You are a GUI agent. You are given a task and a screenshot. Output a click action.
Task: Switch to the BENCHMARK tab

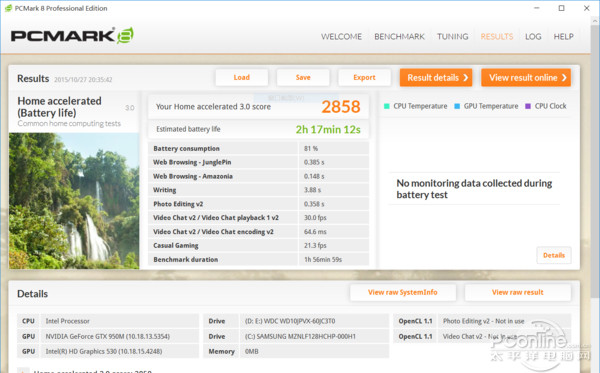pyautogui.click(x=399, y=37)
